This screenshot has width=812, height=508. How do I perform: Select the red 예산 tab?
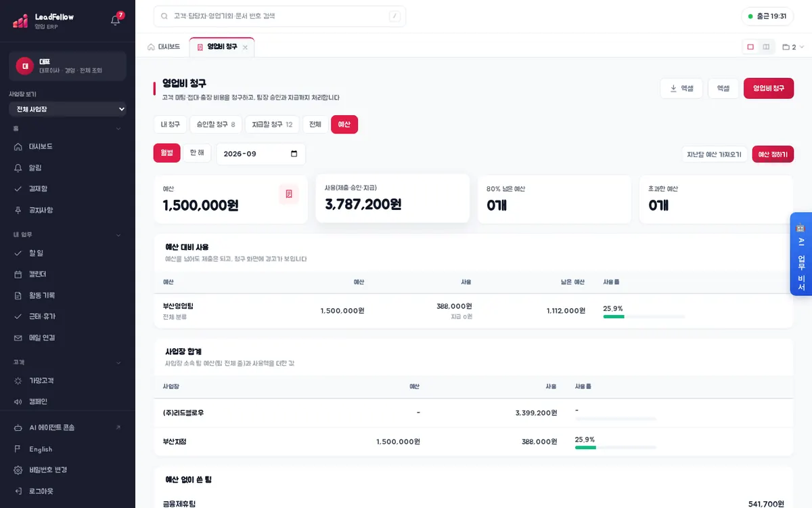[344, 125]
